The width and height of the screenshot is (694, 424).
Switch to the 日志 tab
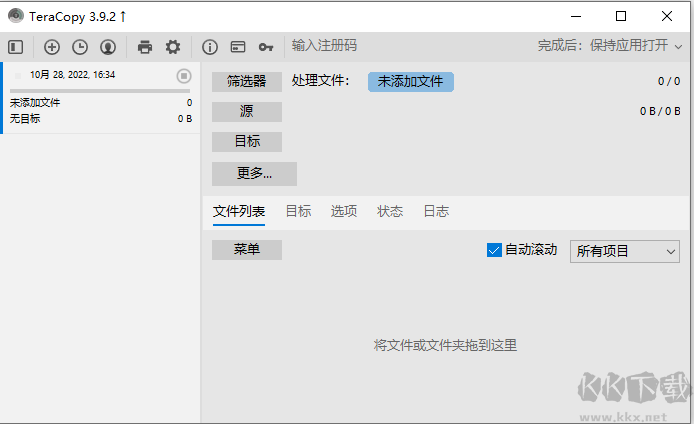(x=436, y=212)
